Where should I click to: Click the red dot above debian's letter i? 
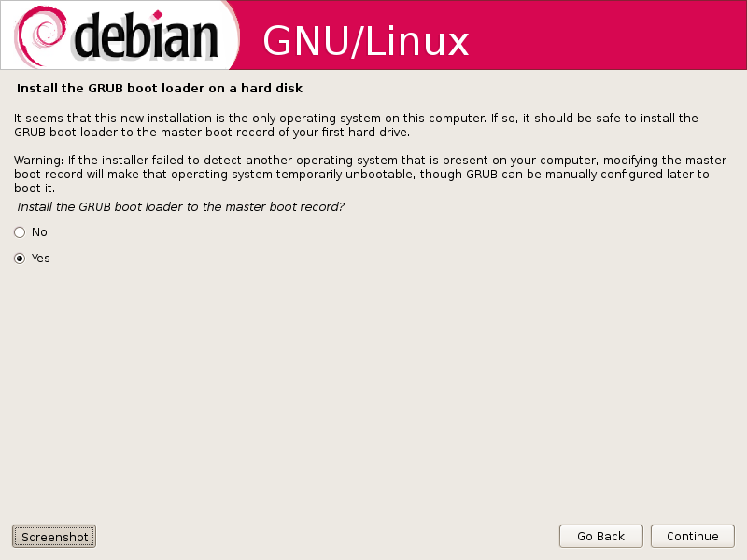click(x=158, y=15)
